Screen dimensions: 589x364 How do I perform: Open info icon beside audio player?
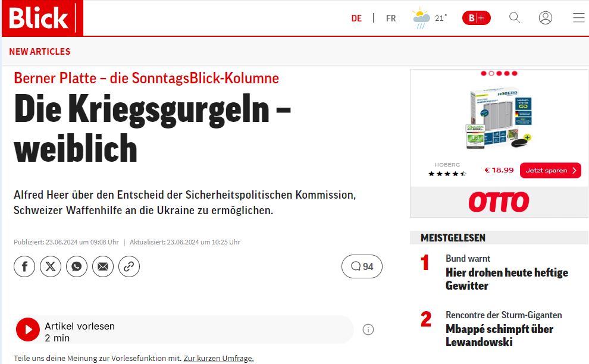pyautogui.click(x=368, y=330)
